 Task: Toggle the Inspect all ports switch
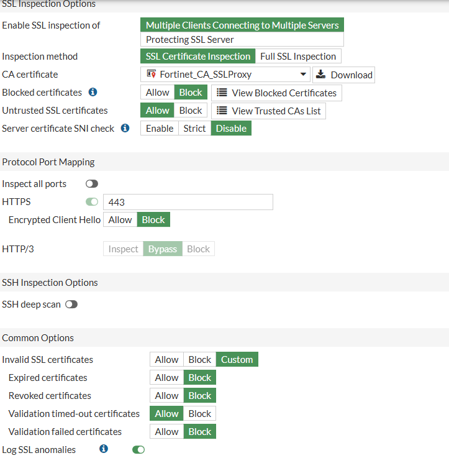92,184
